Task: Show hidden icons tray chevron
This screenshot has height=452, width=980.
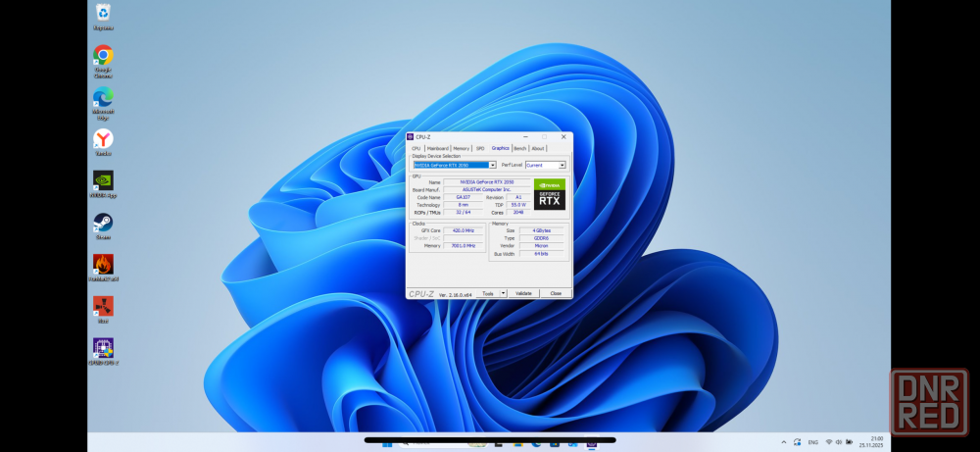Action: click(x=783, y=442)
